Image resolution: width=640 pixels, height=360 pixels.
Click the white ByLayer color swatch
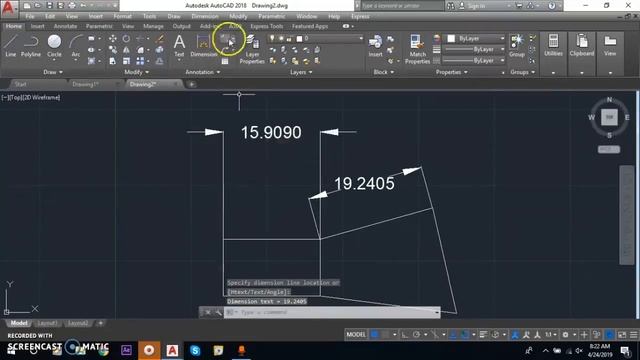(x=451, y=38)
